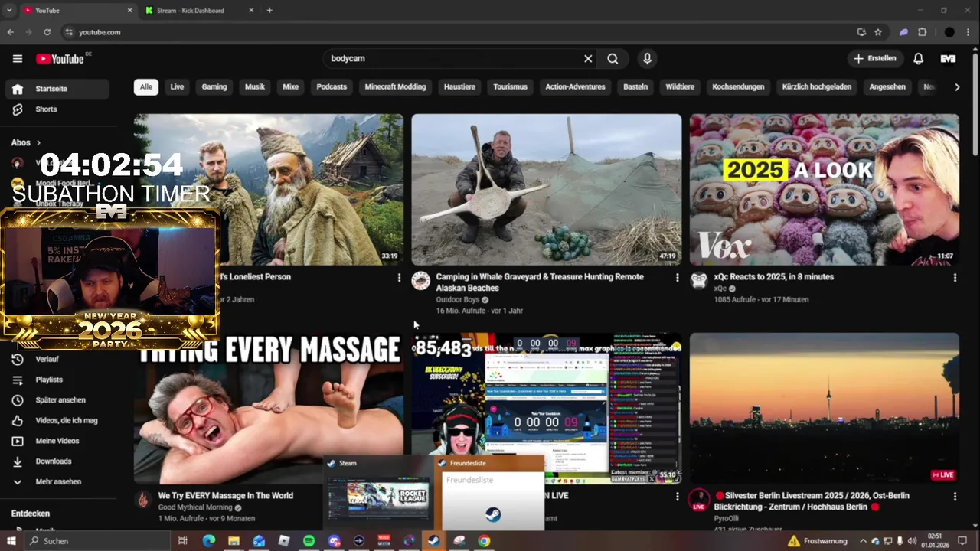Image resolution: width=980 pixels, height=551 pixels.
Task: Open the Good Mythical Morning channel link
Action: [195, 507]
